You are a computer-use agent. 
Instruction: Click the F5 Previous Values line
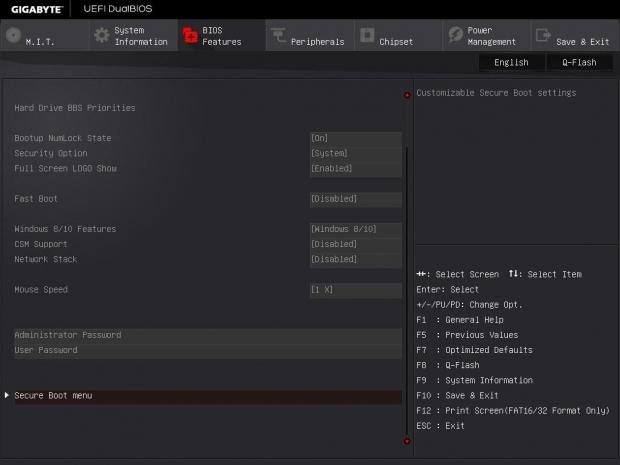[467, 335]
